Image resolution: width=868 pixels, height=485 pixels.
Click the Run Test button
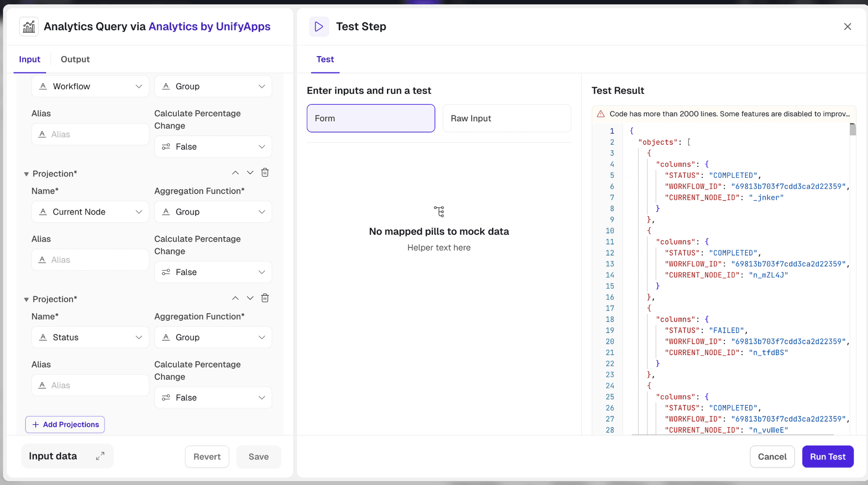pos(827,456)
